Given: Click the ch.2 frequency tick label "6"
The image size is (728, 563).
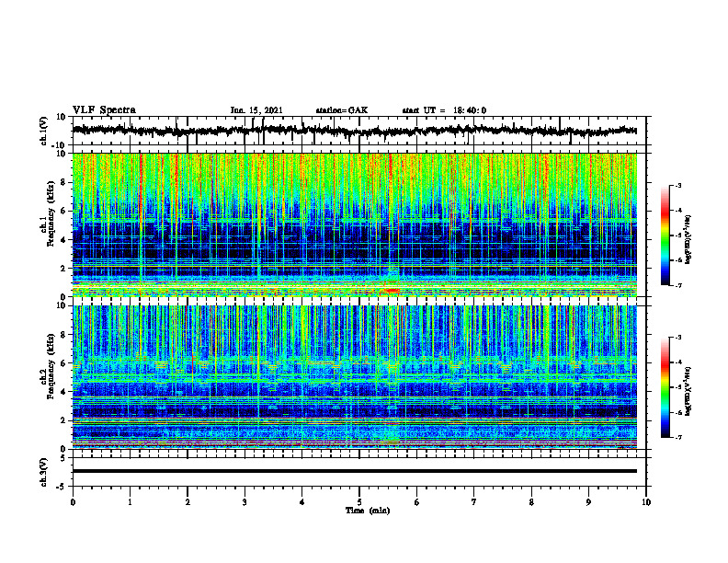Looking at the screenshot, I should pyautogui.click(x=63, y=363).
